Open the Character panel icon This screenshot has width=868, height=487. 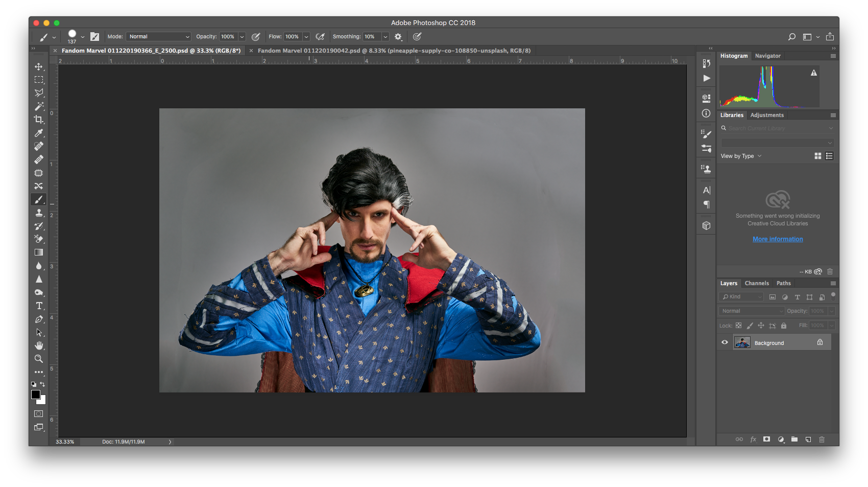point(707,190)
